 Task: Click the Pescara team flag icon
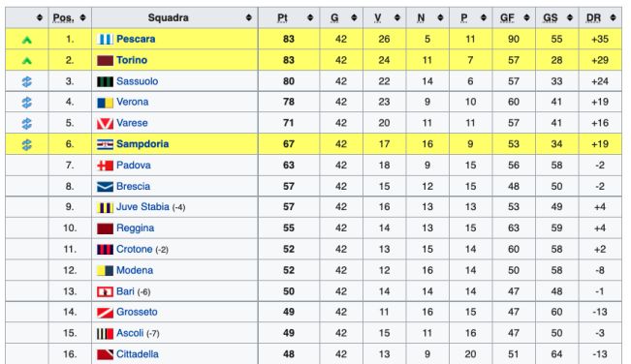click(x=105, y=40)
